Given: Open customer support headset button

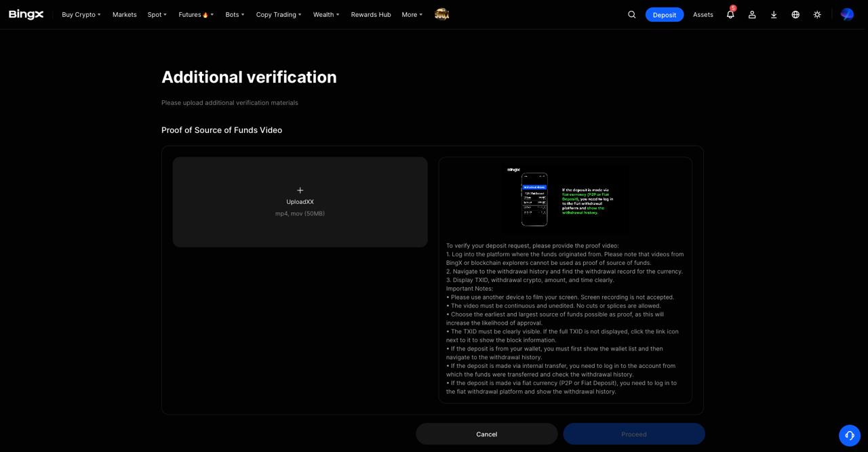Looking at the screenshot, I should pyautogui.click(x=850, y=435).
